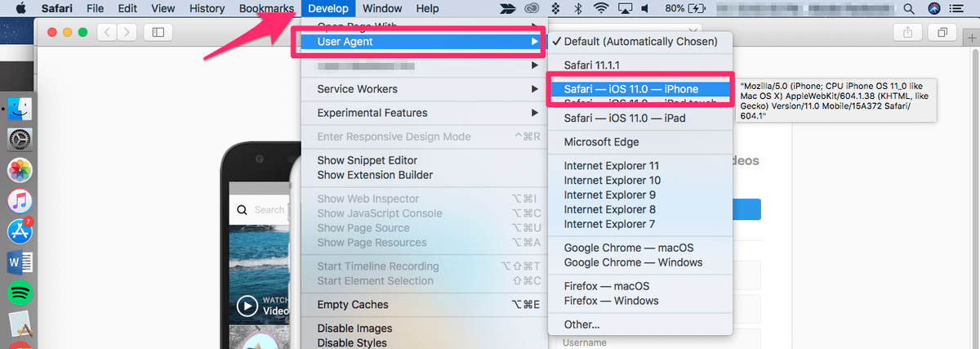Viewport: 980px width, 349px height.
Task: Launch System Preferences from the Dock
Action: pos(19,139)
